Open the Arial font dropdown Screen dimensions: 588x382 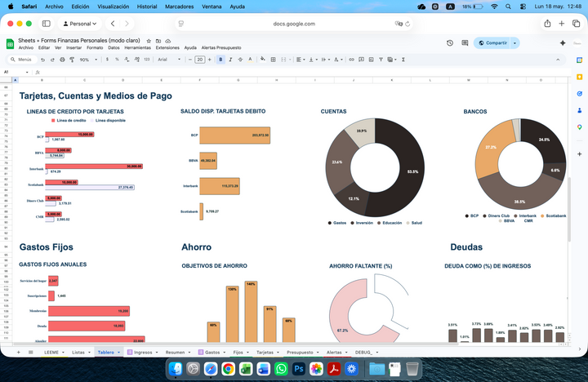click(x=169, y=60)
